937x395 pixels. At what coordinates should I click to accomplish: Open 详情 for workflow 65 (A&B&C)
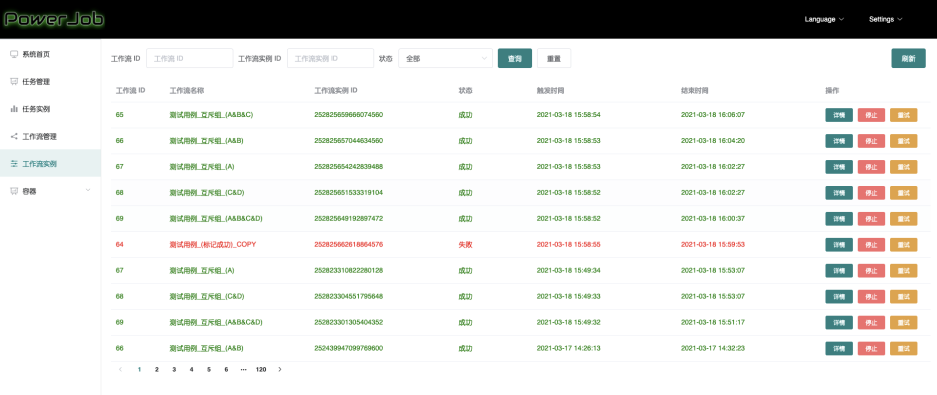(x=839, y=115)
